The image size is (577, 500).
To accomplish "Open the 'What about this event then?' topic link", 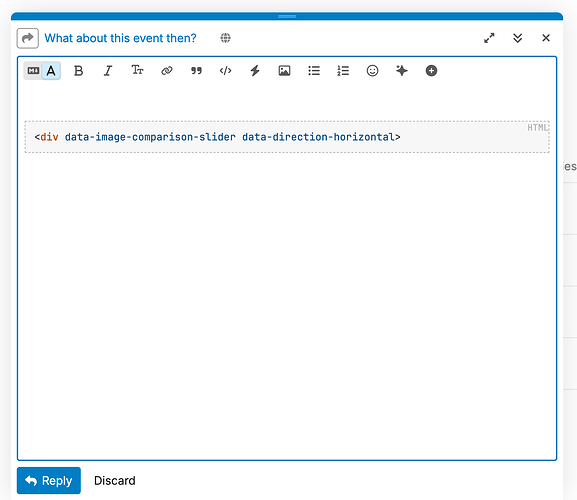I will (x=120, y=38).
